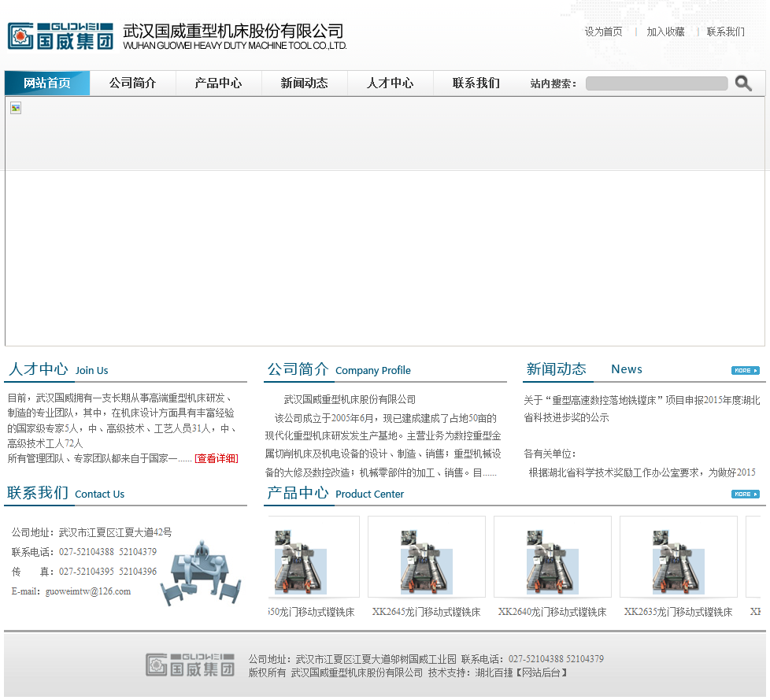This screenshot has height=700, width=770.
Task: Click the search magnifier icon
Action: pos(742,83)
